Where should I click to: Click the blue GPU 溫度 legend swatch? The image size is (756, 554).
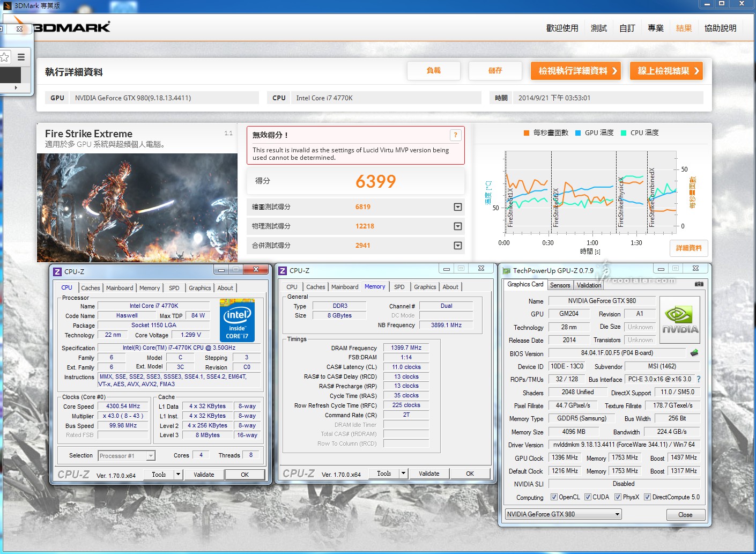click(578, 133)
